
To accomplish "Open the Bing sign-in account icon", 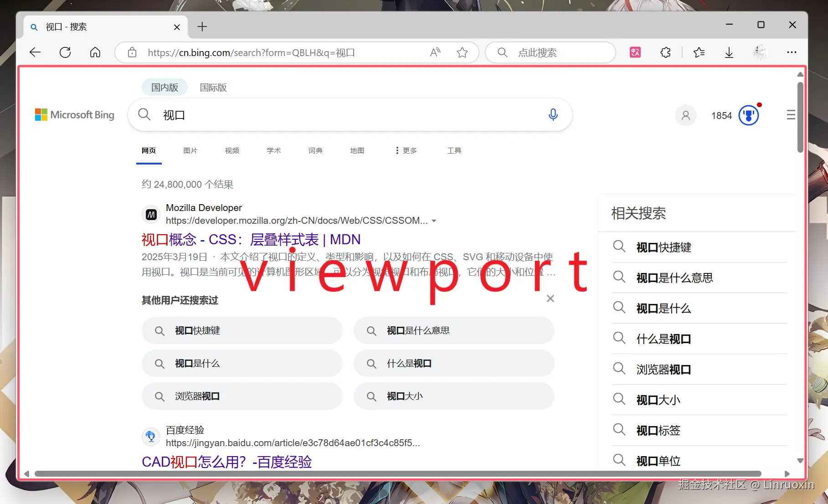I will (686, 115).
